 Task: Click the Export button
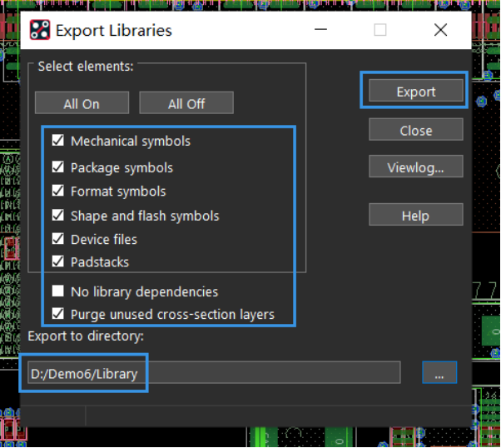415,91
